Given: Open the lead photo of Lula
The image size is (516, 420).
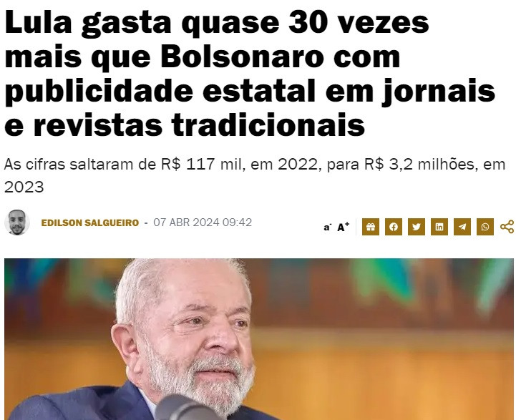Looking at the screenshot, I should [x=259, y=339].
